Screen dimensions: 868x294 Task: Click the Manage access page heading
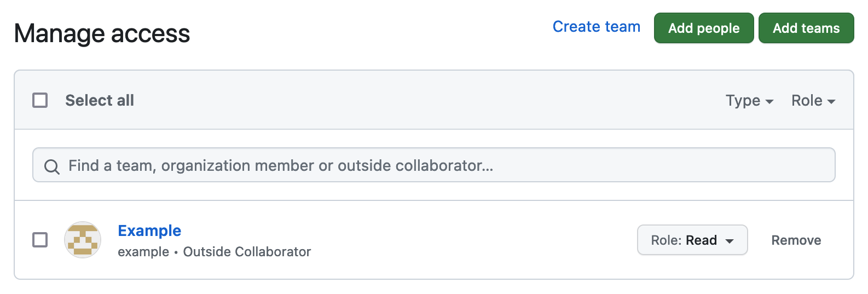[102, 33]
